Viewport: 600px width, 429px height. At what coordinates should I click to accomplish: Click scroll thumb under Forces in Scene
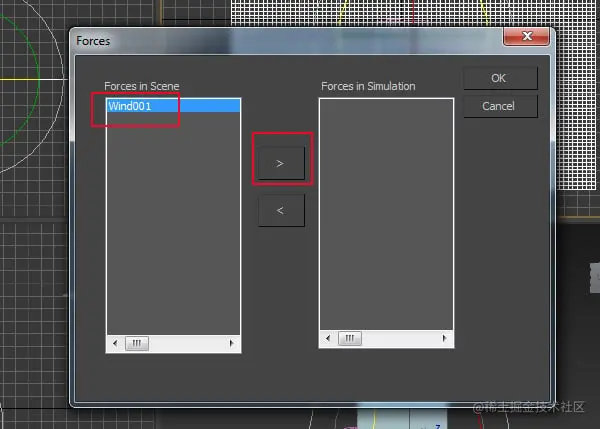137,343
